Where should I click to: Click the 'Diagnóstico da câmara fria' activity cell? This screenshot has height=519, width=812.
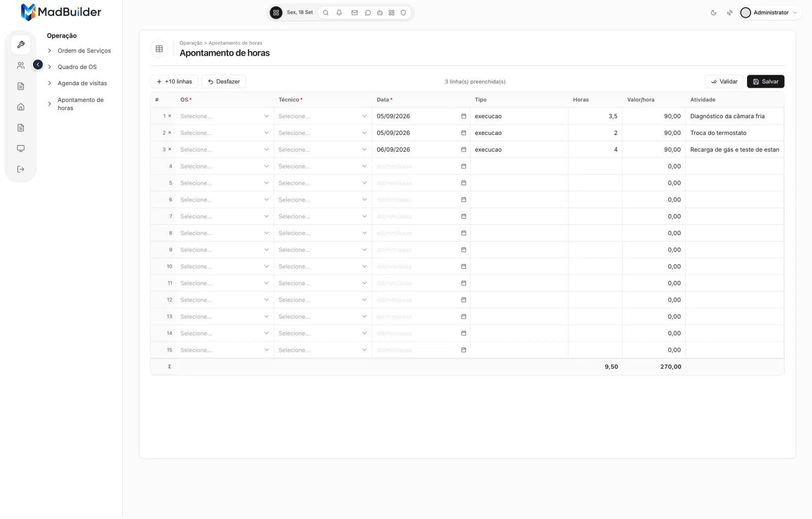(734, 116)
